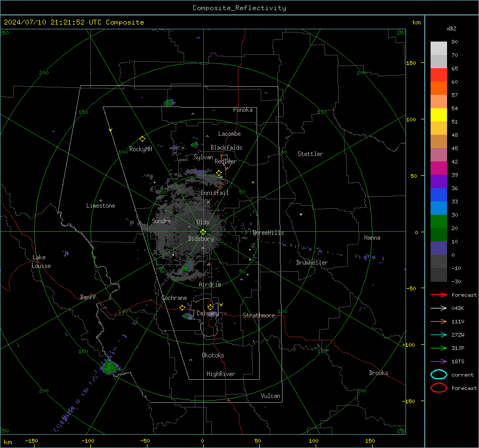Pick the 10 dBZ slate-blue swatch
This screenshot has width=479, height=448.
(x=439, y=248)
